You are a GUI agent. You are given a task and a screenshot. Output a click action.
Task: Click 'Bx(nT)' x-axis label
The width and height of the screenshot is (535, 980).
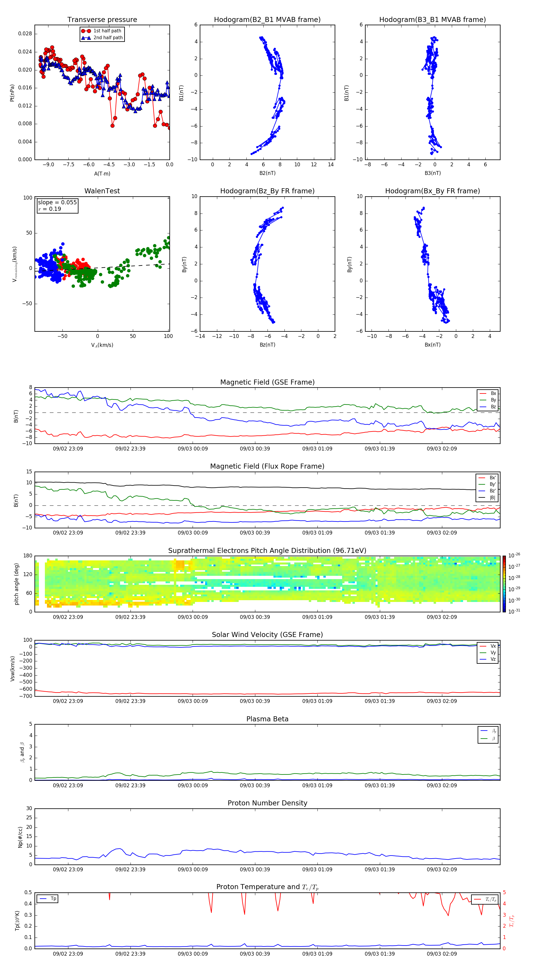pos(432,345)
